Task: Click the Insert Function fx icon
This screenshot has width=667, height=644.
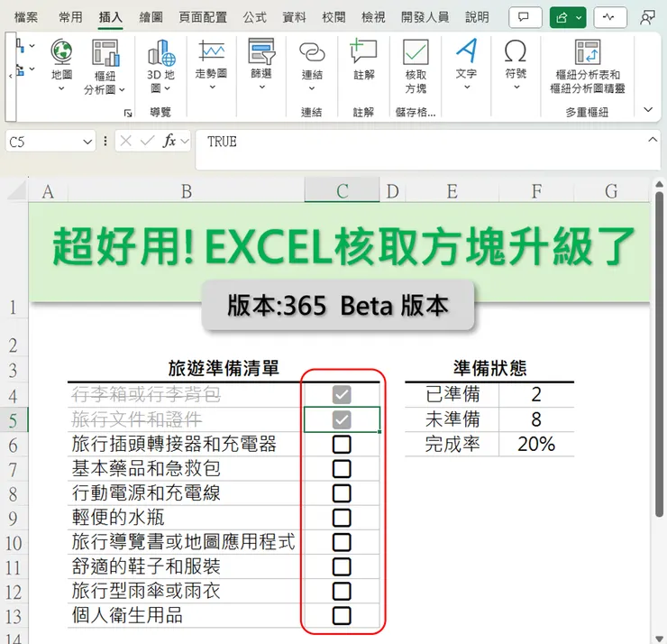Action: pos(169,141)
